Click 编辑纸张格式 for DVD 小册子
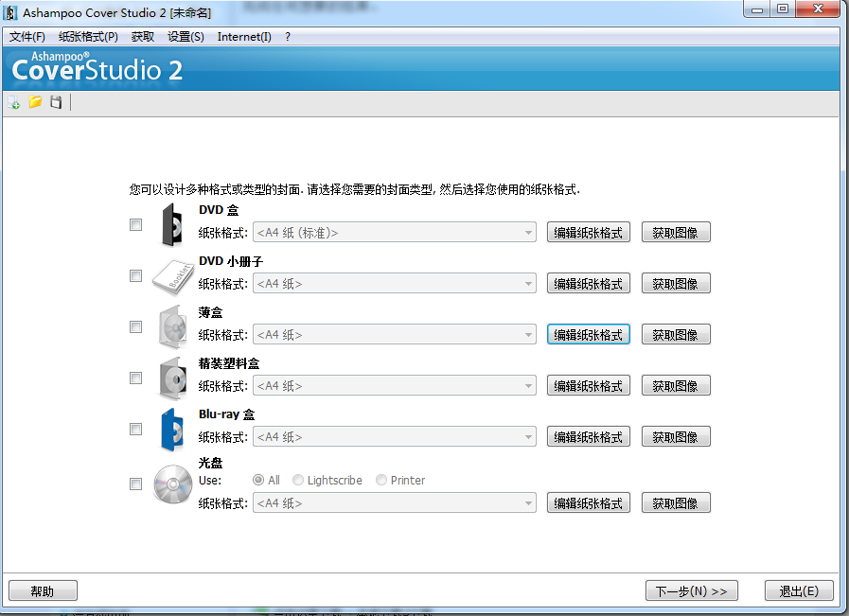Viewport: 849px width, 616px height. coord(589,283)
